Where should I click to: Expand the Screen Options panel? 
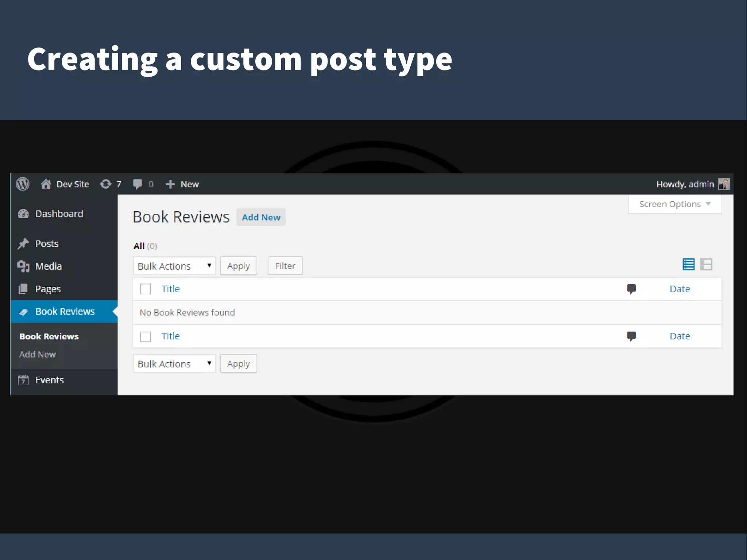pyautogui.click(x=674, y=204)
